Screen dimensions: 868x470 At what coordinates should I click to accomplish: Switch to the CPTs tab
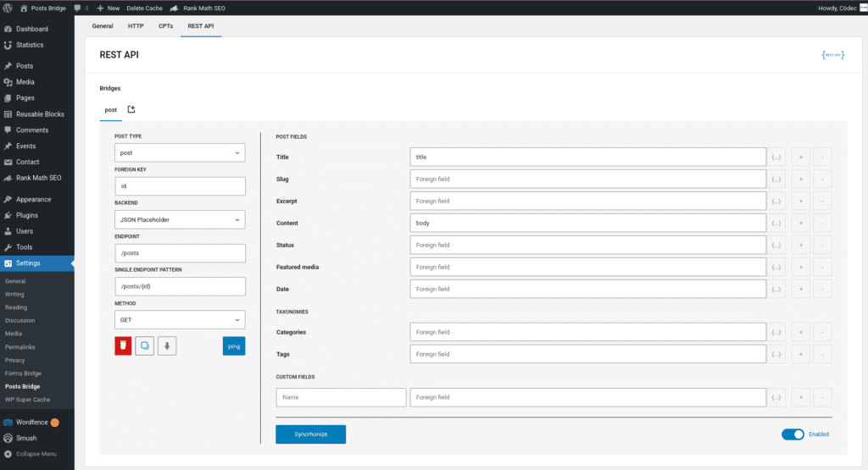pos(165,26)
